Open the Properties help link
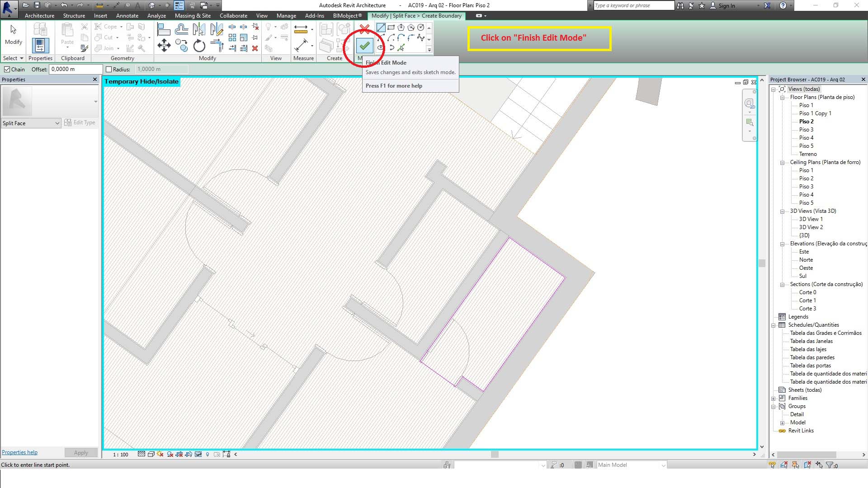Image resolution: width=868 pixels, height=488 pixels. pos(19,452)
